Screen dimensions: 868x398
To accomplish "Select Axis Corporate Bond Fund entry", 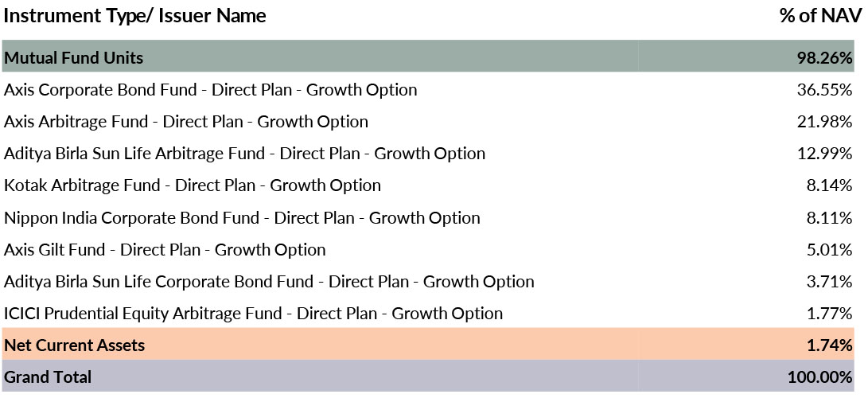I will click(x=210, y=90).
